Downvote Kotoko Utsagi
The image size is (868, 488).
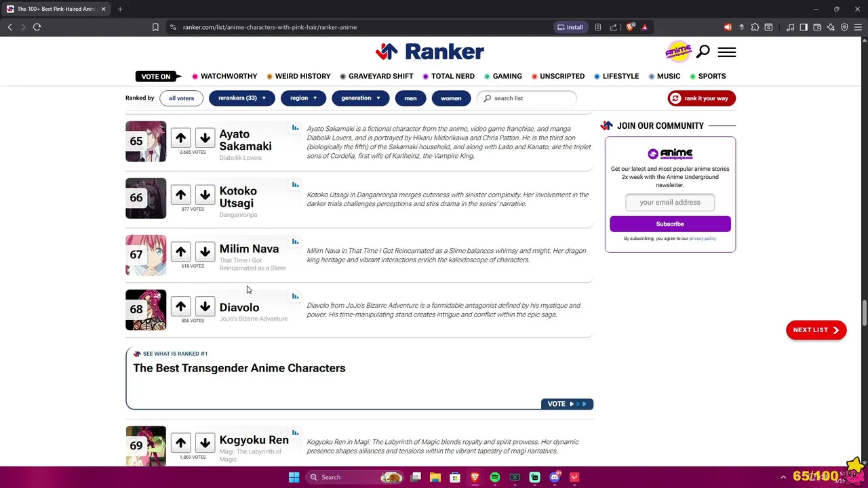coord(205,195)
